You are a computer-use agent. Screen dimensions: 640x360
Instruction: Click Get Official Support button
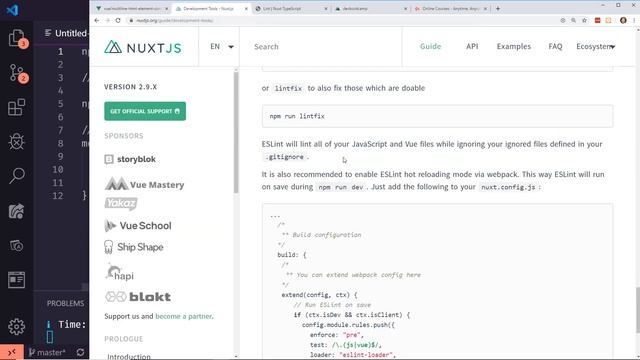pos(145,111)
